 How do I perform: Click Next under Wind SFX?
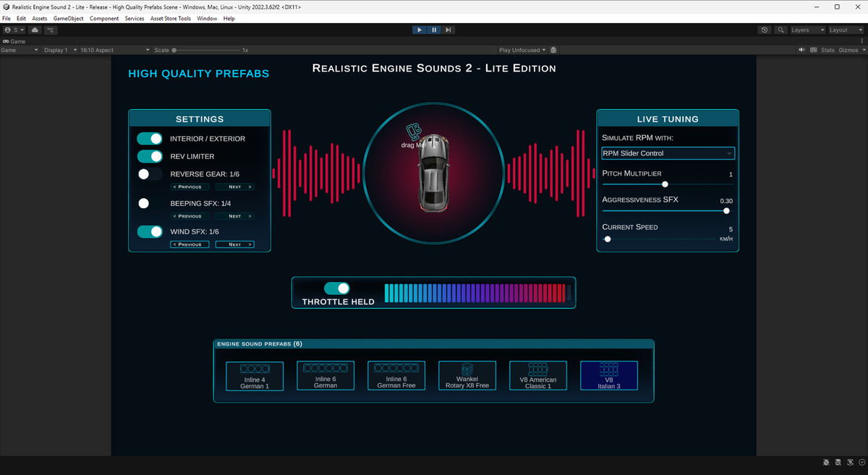click(x=235, y=244)
